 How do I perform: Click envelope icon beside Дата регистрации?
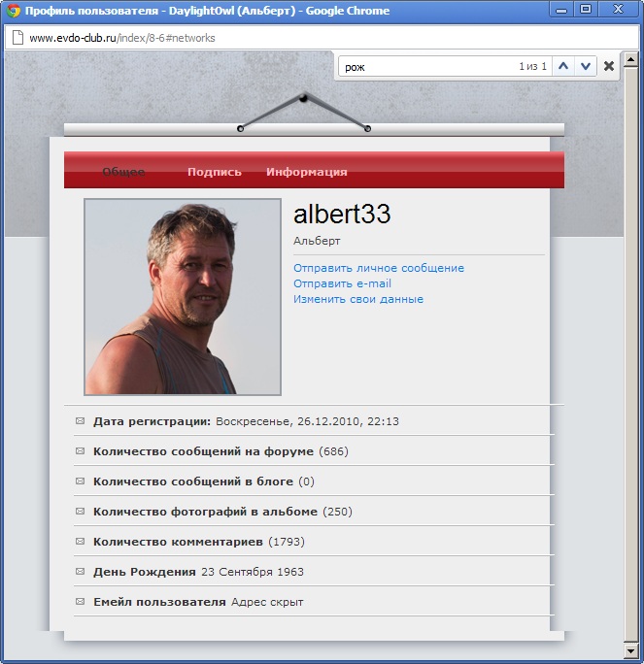click(x=80, y=421)
